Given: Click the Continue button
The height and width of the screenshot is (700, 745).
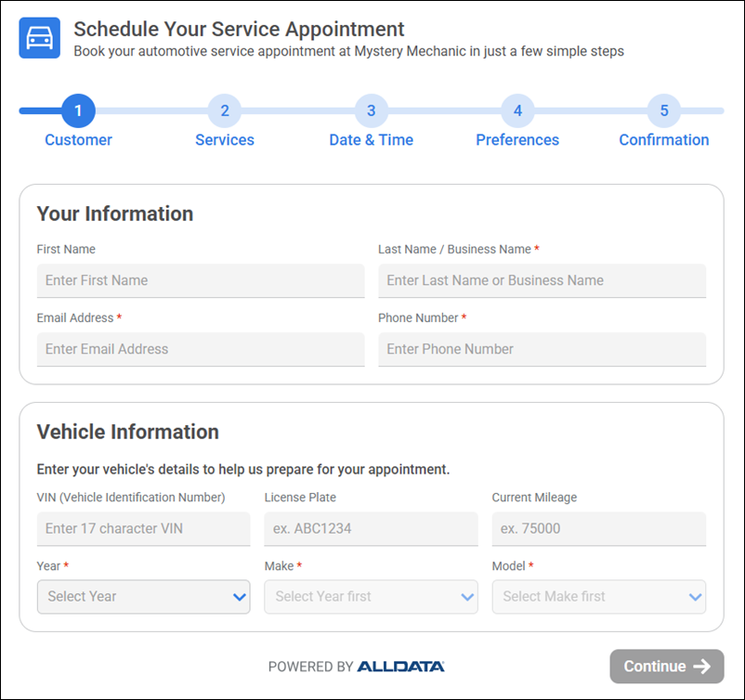Looking at the screenshot, I should coord(667,667).
